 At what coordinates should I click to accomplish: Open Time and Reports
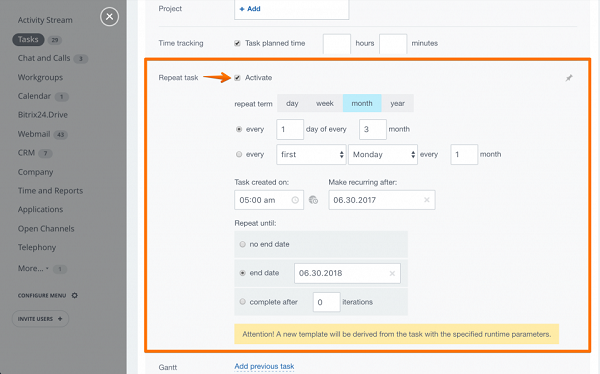tap(50, 191)
